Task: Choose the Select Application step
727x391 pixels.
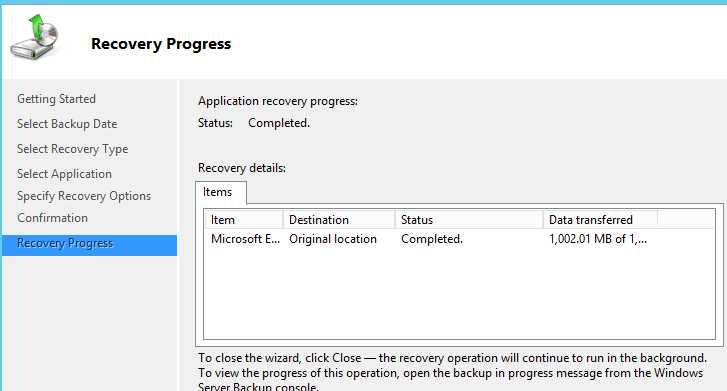Action: point(64,174)
